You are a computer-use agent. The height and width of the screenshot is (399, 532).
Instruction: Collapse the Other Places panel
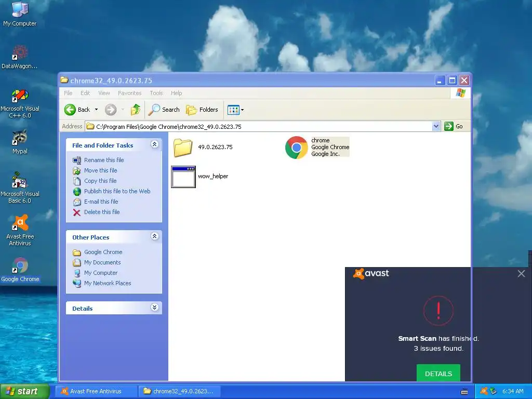(x=154, y=236)
